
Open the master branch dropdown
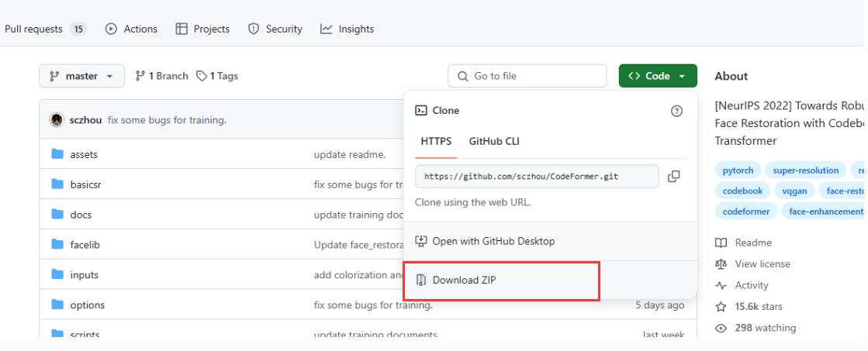82,76
